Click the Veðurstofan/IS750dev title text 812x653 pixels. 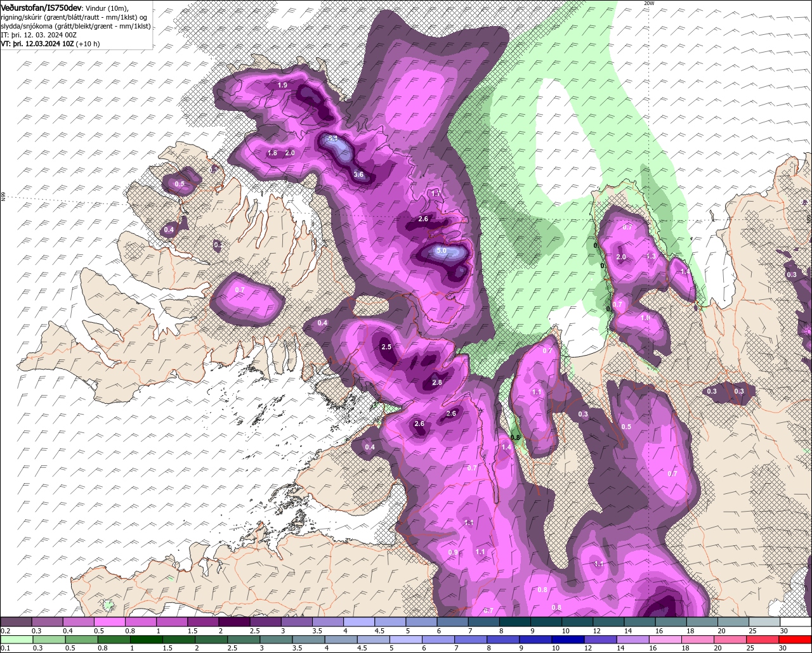(x=41, y=7)
